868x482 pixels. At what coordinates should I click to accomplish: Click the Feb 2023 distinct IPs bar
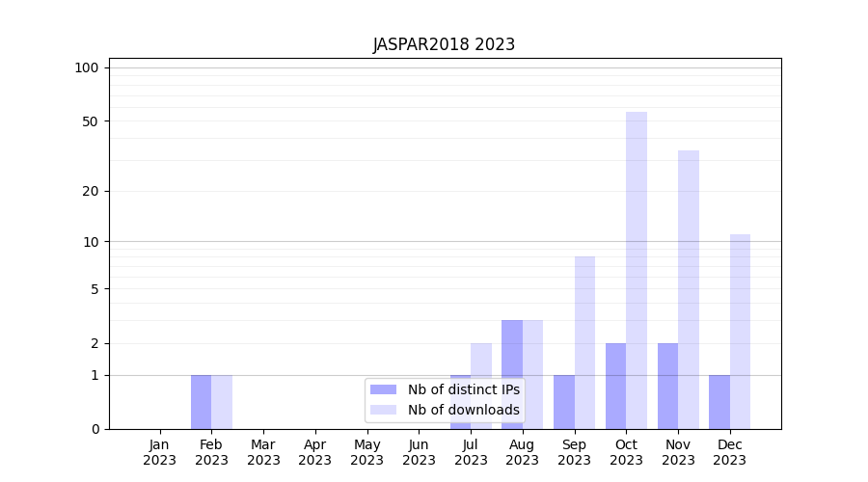click(201, 402)
